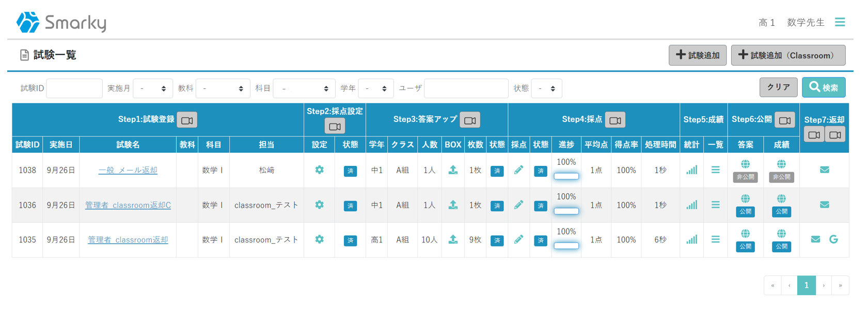Click the progress bar for exam 1038
868x325 pixels.
tap(566, 176)
